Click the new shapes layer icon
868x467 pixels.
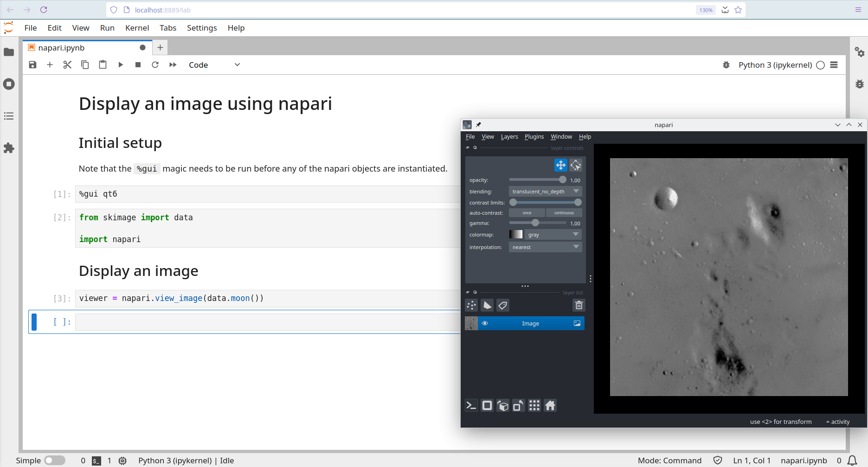pos(487,305)
